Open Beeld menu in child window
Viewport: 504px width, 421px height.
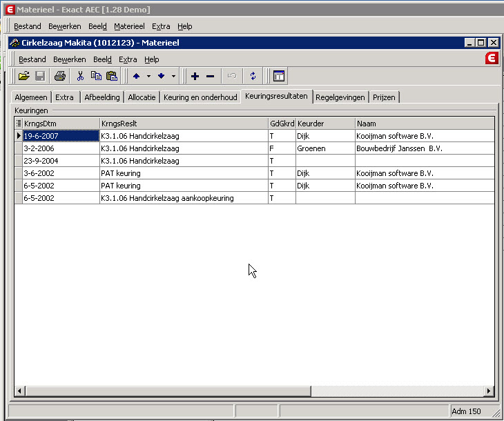coord(102,59)
